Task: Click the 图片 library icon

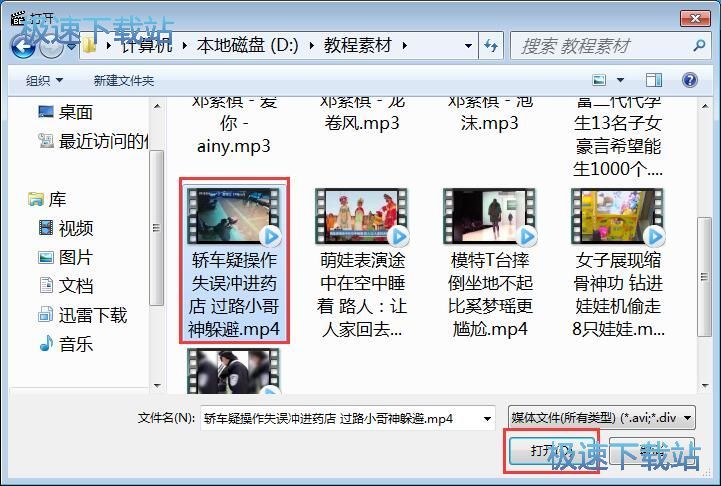Action: pyautogui.click(x=46, y=257)
